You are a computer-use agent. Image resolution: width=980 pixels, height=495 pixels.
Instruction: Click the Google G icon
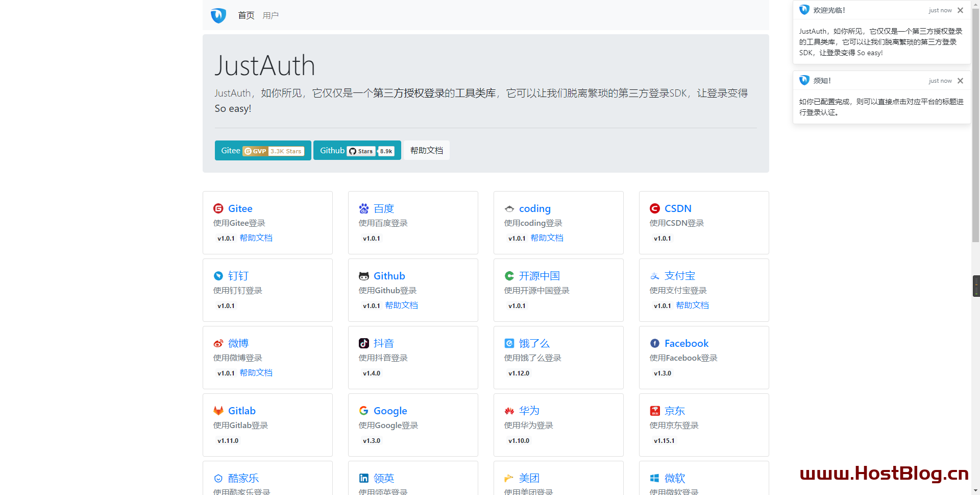click(x=364, y=411)
